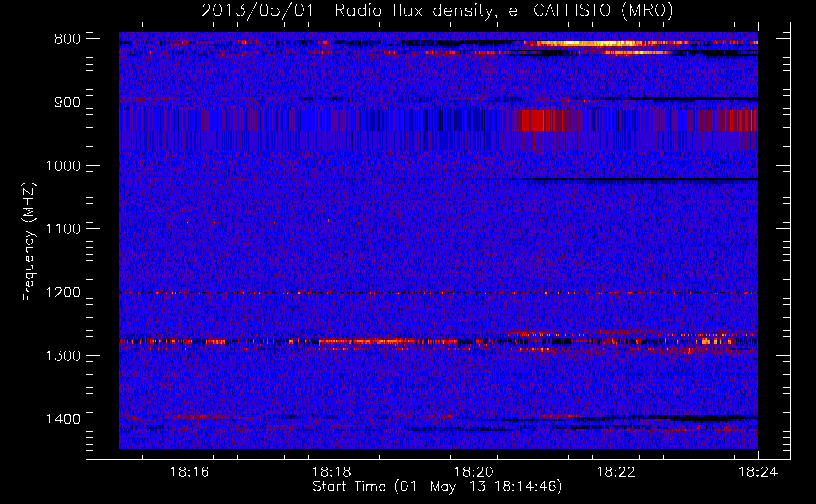Click the 18:20 time tick label
This screenshot has height=504, width=816.
[x=474, y=472]
